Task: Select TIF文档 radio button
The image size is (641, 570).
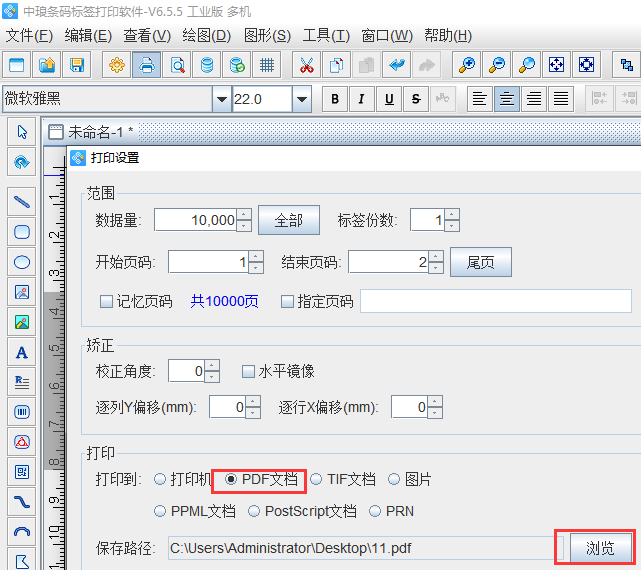Action: tap(316, 479)
